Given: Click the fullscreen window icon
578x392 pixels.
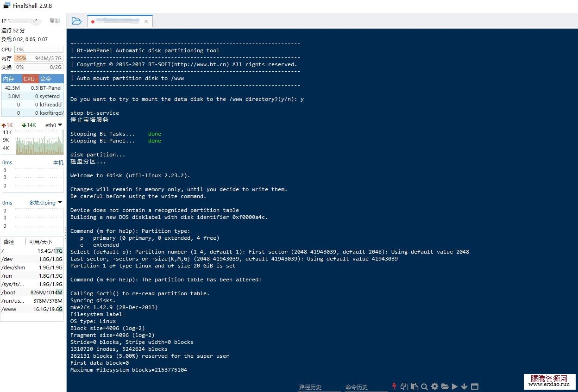Looking at the screenshot, I should pyautogui.click(x=475, y=386).
